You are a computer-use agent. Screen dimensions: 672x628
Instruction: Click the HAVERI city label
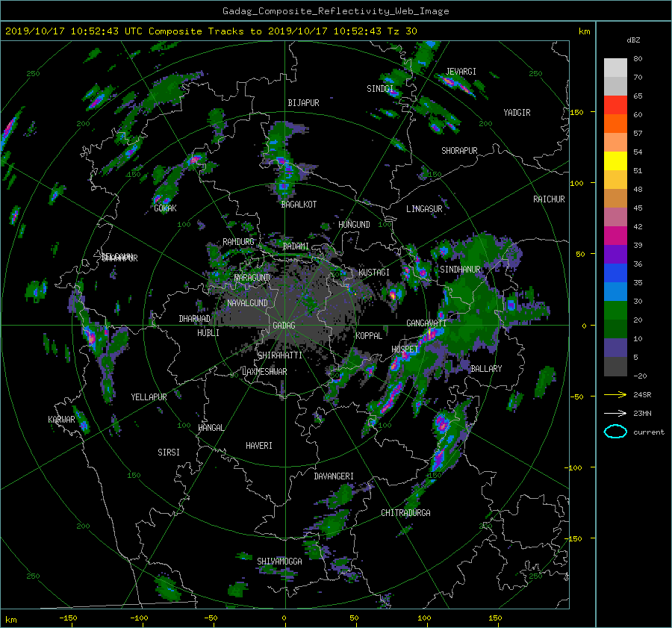[259, 446]
